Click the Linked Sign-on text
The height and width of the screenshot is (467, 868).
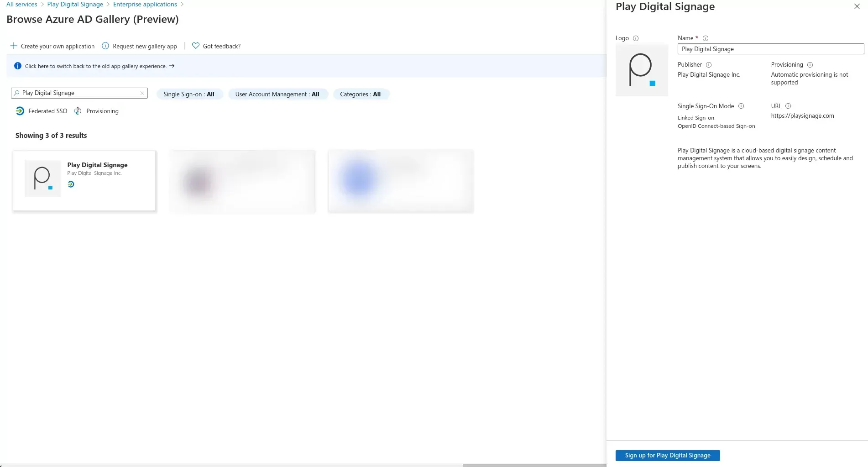click(x=695, y=118)
